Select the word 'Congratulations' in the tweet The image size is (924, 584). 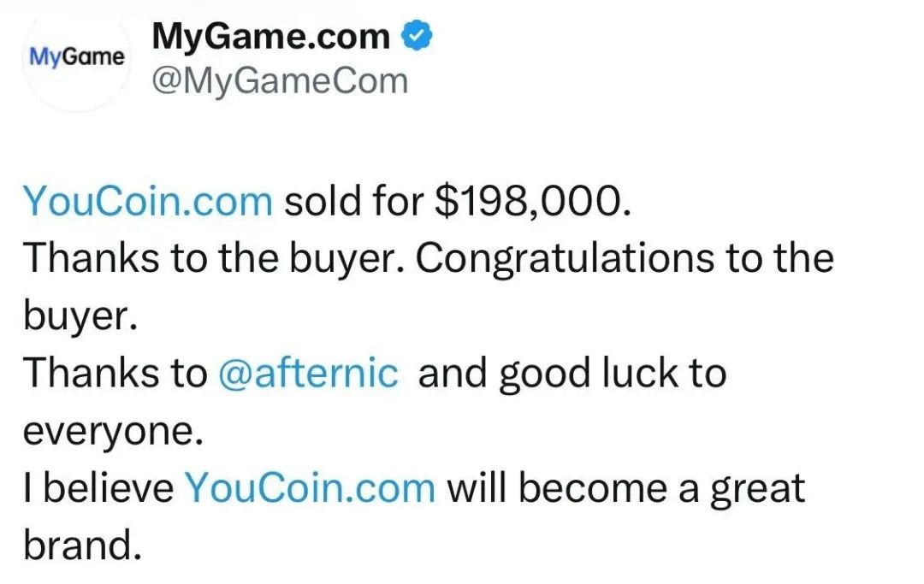pyautogui.click(x=566, y=259)
